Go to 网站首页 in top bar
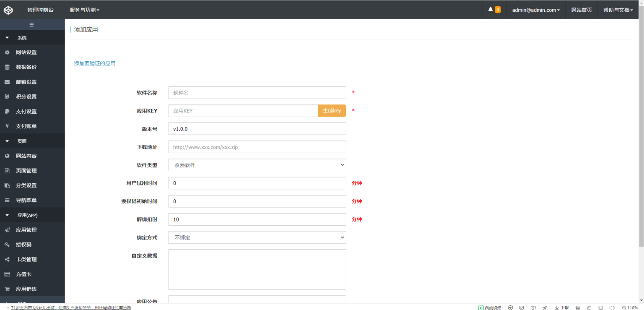This screenshot has height=310, width=644. click(x=582, y=10)
